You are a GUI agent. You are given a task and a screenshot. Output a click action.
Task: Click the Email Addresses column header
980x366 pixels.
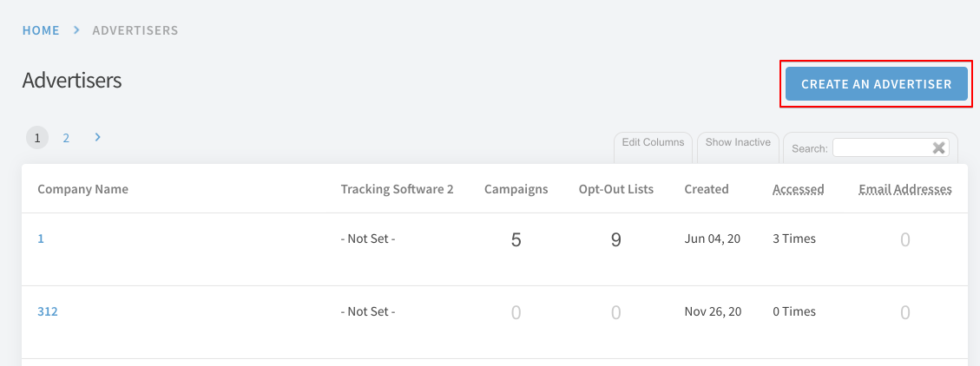(x=905, y=189)
